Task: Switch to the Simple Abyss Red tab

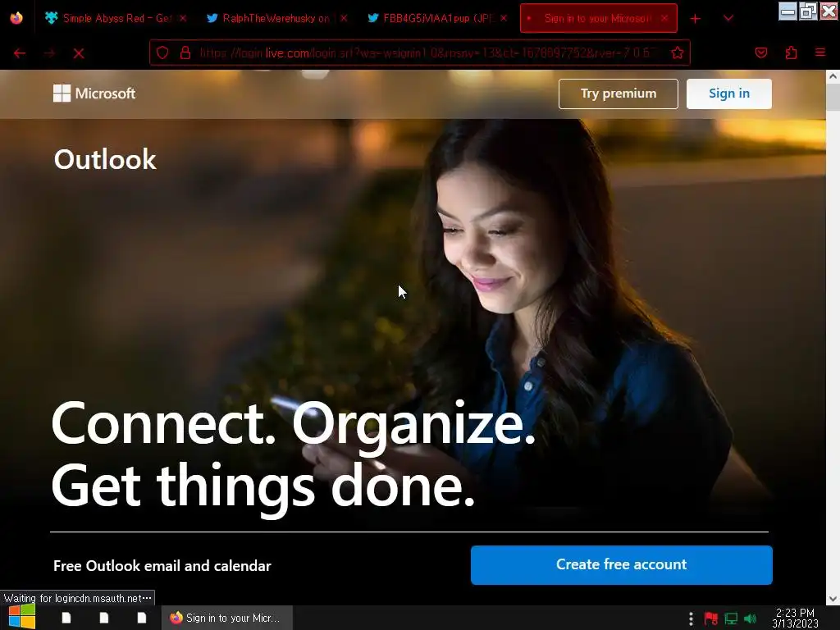Action: pos(116,18)
